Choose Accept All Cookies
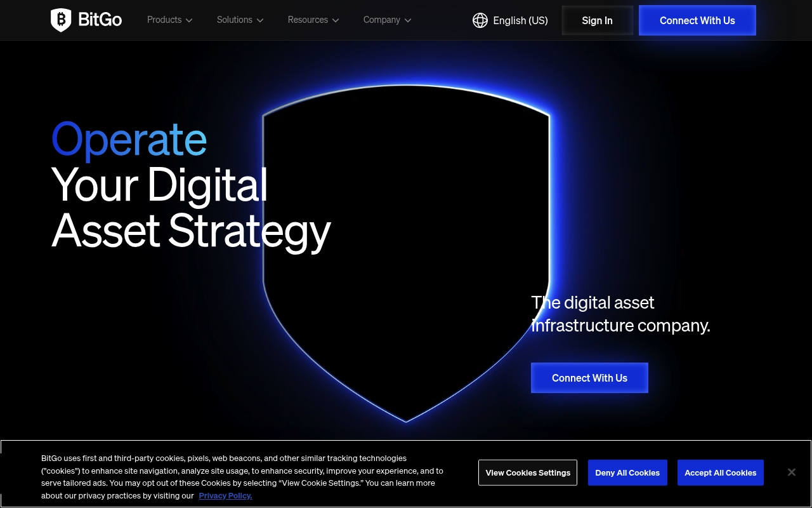The image size is (812, 508). pyautogui.click(x=721, y=472)
